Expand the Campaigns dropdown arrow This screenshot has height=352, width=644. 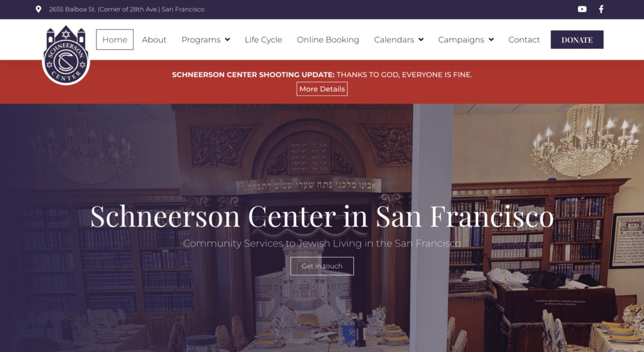491,40
